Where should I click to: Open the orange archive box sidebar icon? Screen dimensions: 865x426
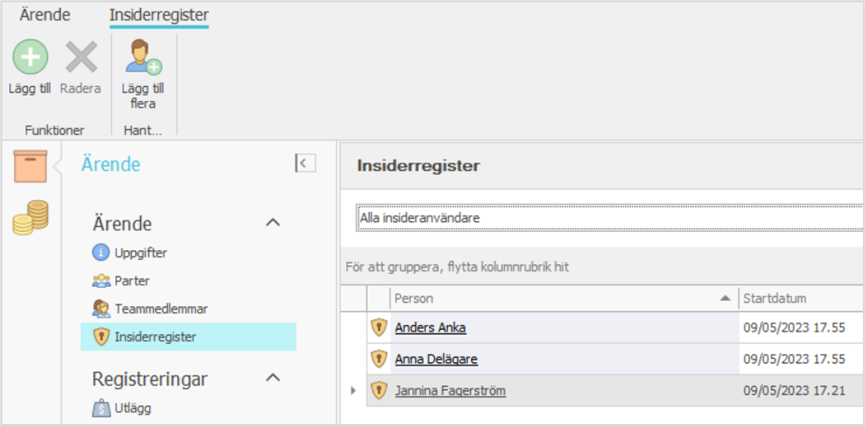point(30,165)
